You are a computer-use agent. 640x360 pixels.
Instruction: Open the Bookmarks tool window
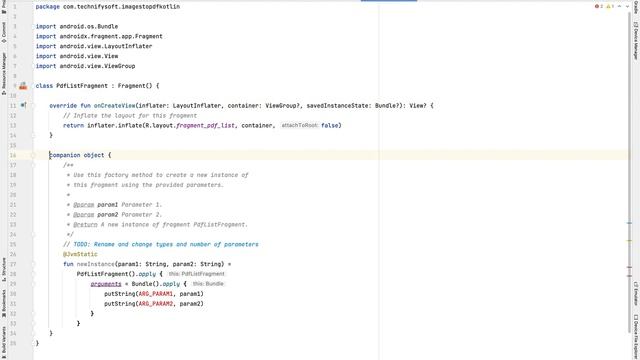(4, 304)
